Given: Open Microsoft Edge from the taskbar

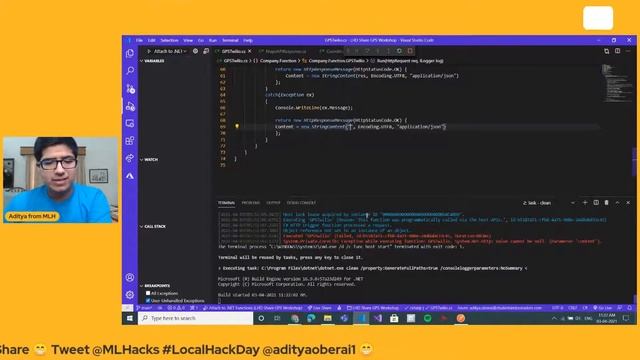Looking at the screenshot, I should (x=311, y=318).
